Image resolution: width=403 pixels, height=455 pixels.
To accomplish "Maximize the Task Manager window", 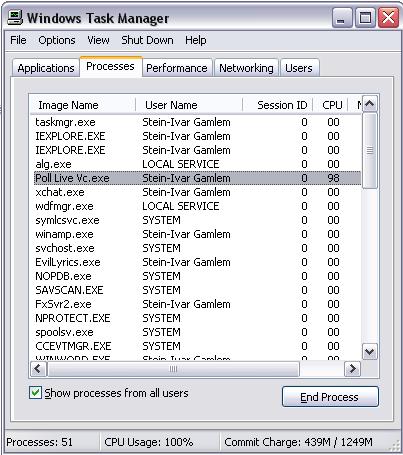I will pyautogui.click(x=365, y=17).
